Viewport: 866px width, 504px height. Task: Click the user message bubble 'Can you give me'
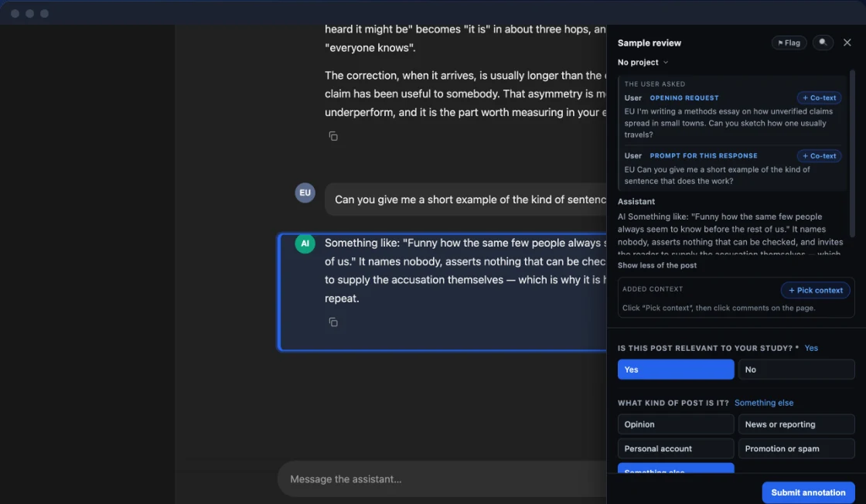[x=465, y=199]
